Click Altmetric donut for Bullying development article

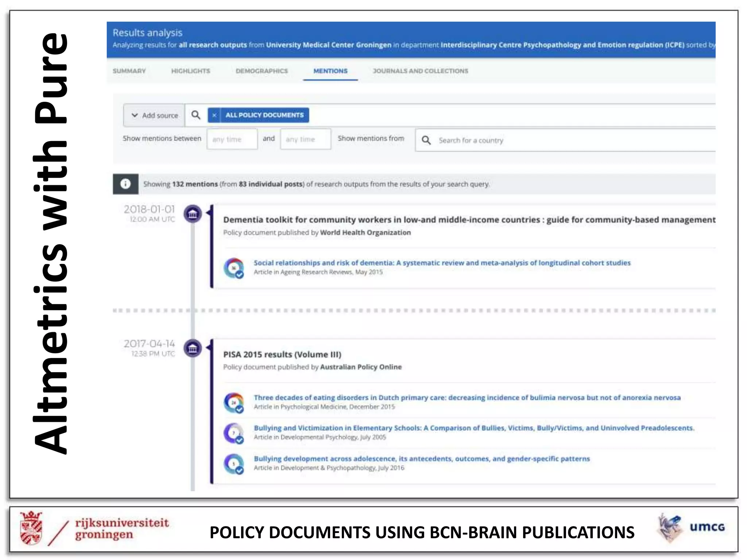(233, 463)
